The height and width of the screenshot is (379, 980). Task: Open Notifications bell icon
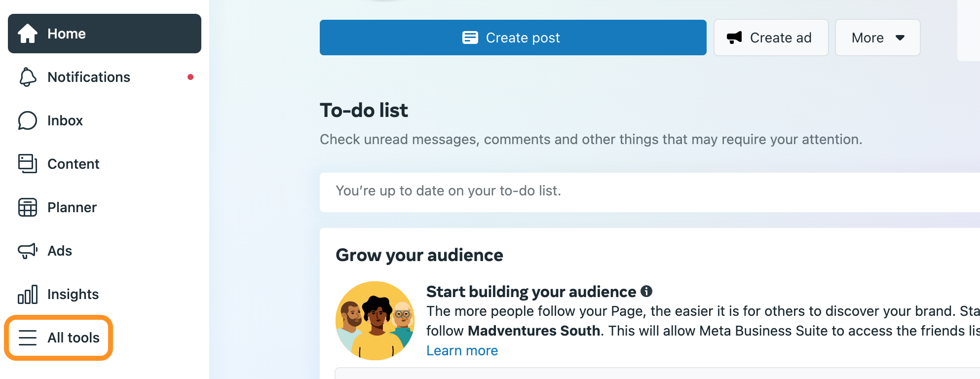tap(28, 77)
